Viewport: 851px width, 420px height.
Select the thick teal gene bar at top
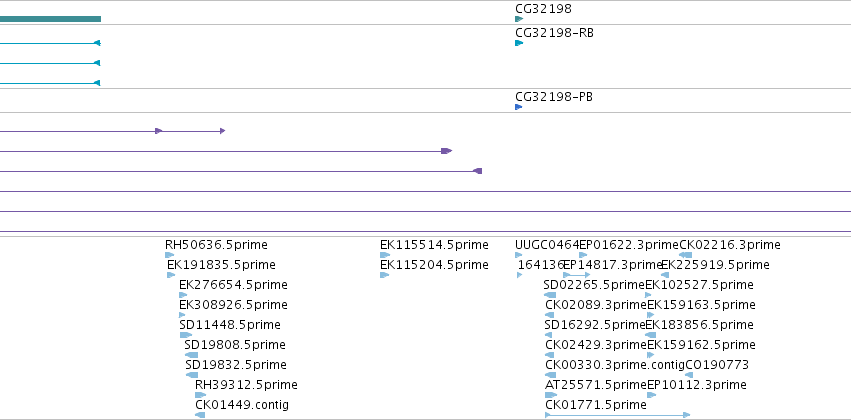pos(50,19)
